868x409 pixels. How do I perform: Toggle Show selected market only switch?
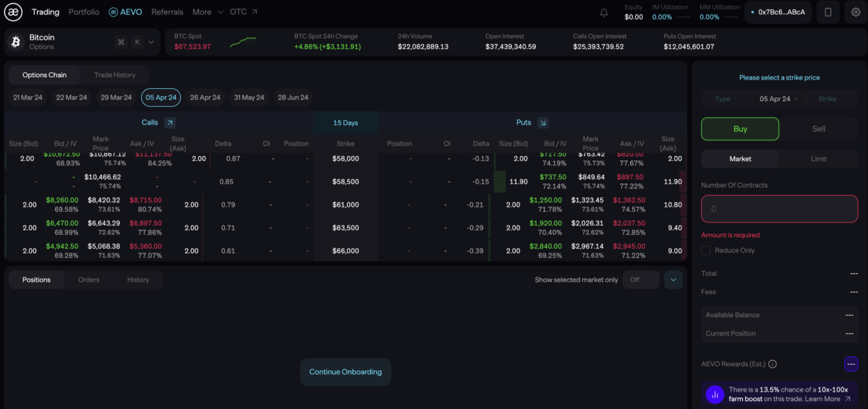(x=641, y=280)
